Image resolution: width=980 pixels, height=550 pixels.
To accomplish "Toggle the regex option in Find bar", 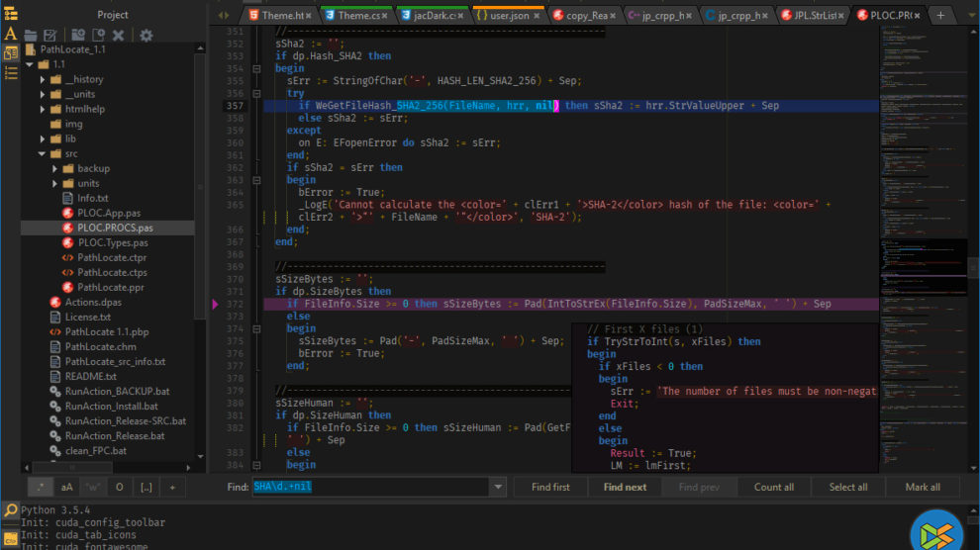I will coord(41,487).
